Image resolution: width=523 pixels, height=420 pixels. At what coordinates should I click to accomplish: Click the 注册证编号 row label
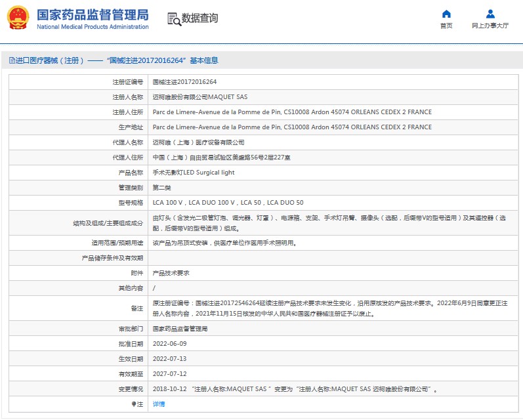(128, 82)
